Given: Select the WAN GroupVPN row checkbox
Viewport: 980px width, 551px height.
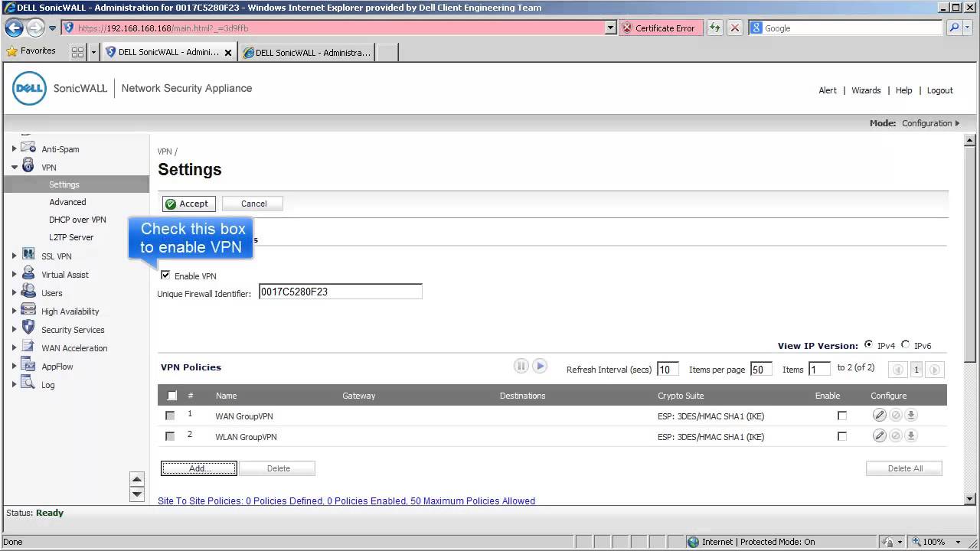Looking at the screenshot, I should [170, 416].
